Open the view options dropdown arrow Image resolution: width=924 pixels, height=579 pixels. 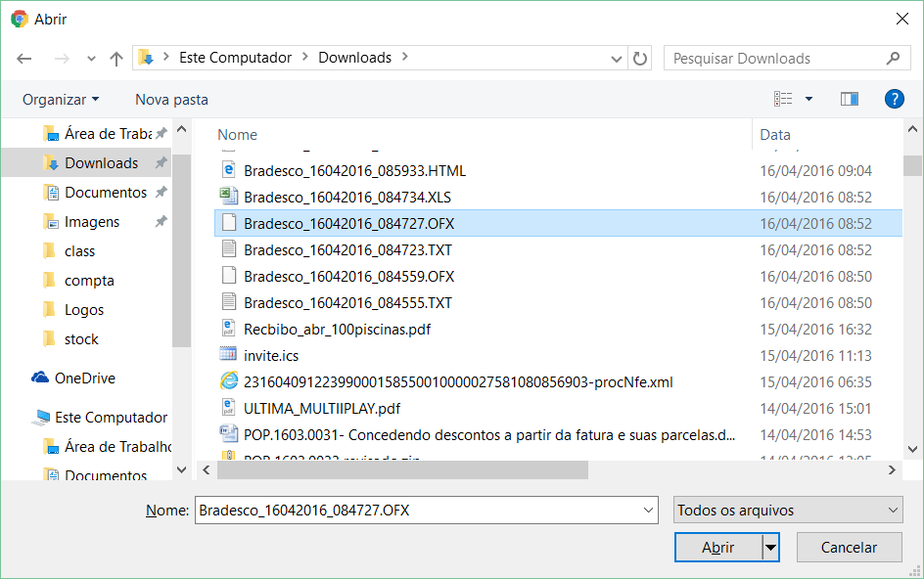pyautogui.click(x=809, y=99)
